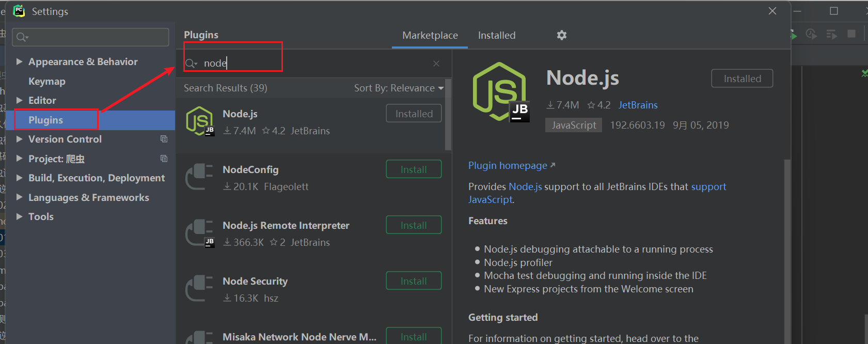This screenshot has height=344, width=868.
Task: Select Keymap in the settings tree
Action: click(x=47, y=81)
